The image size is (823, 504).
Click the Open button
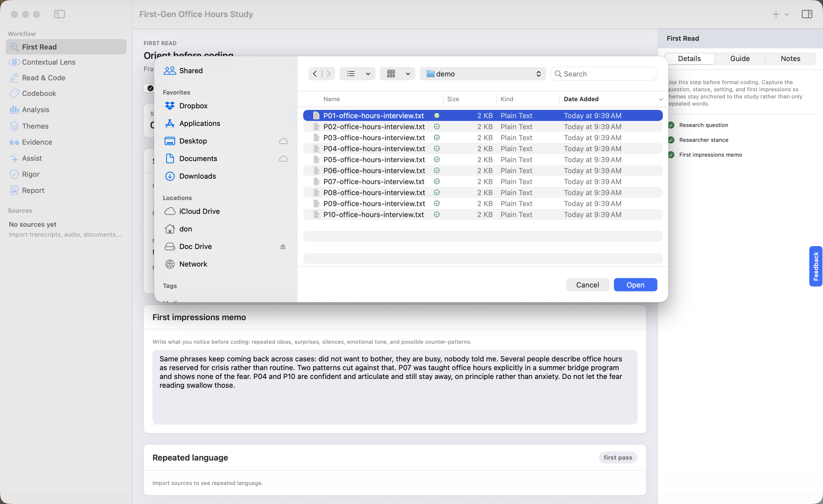(635, 285)
